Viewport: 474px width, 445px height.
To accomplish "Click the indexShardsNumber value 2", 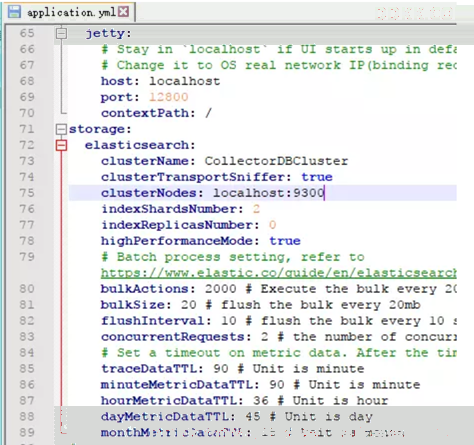I will pyautogui.click(x=256, y=209).
